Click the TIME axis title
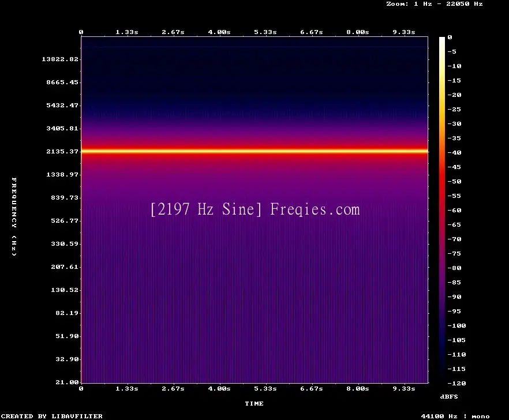This screenshot has width=509, height=420. pos(254,403)
